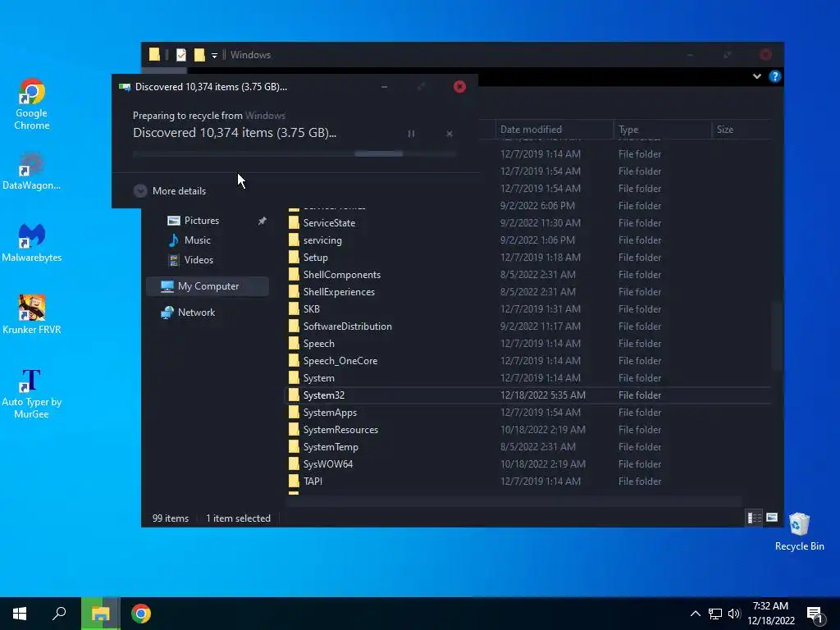Minimize the Discovered items dialog
The width and height of the screenshot is (840, 630).
[x=384, y=87]
